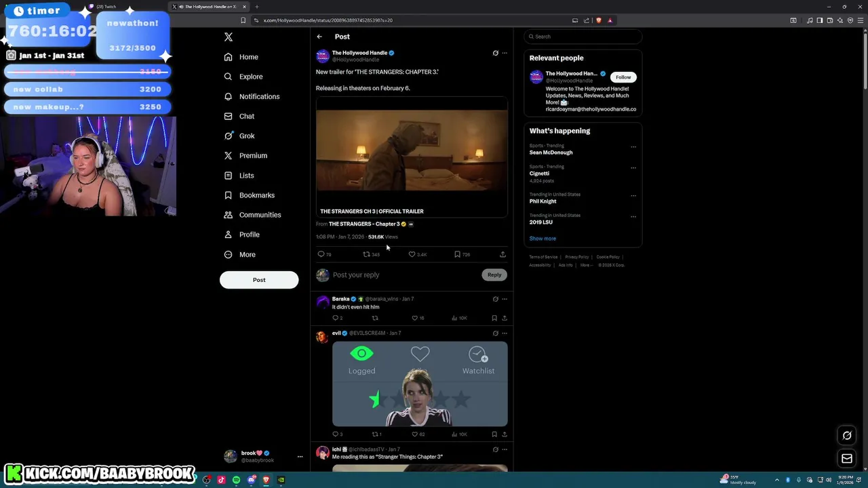Click Grok icon on evil's reply

495,333
